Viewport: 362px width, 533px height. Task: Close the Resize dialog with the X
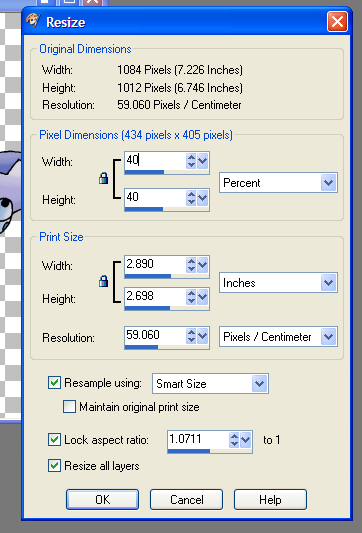point(337,22)
